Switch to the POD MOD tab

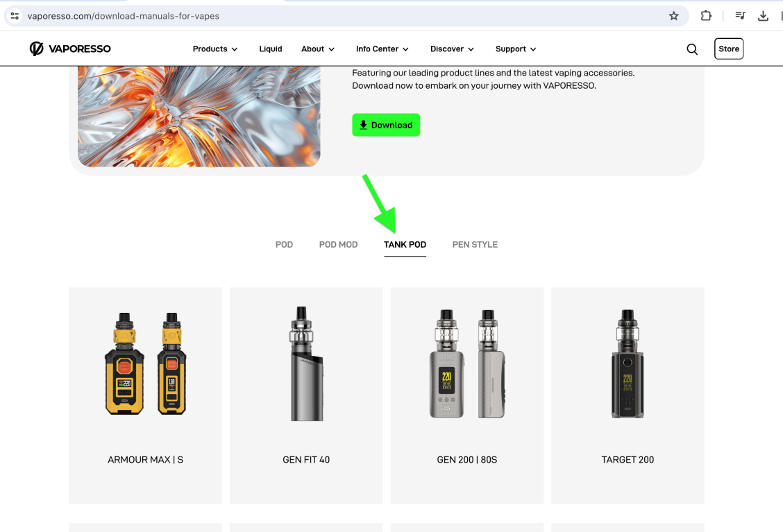338,245
